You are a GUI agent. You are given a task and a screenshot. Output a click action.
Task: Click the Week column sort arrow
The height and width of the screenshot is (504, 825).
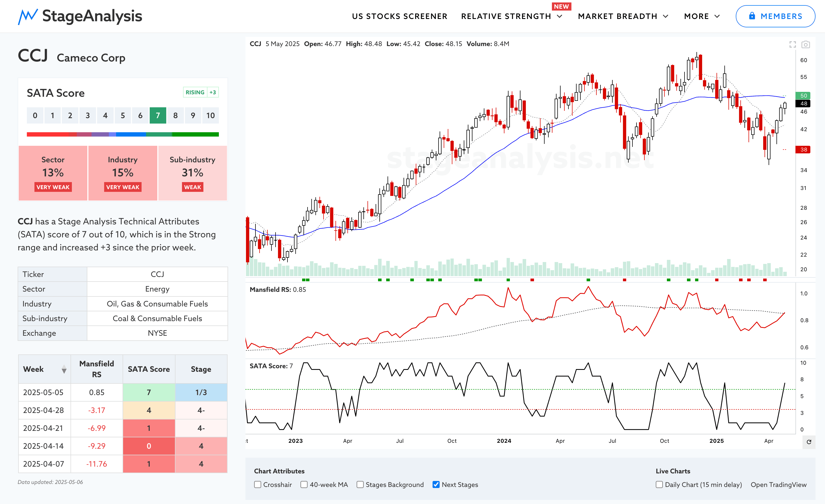pos(64,370)
